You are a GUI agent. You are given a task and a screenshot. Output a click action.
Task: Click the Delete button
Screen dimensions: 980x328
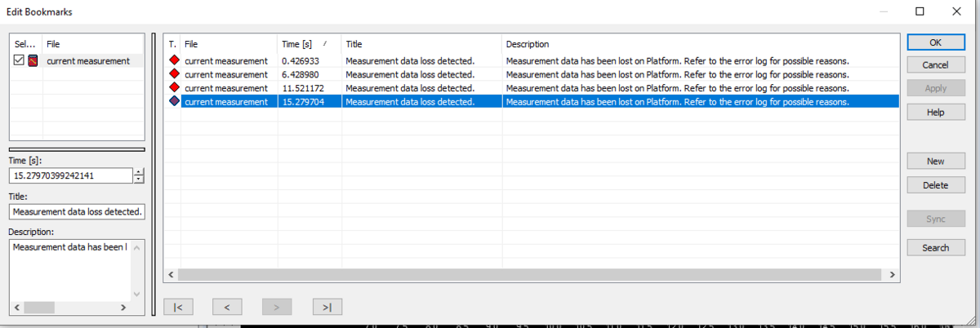(x=935, y=185)
